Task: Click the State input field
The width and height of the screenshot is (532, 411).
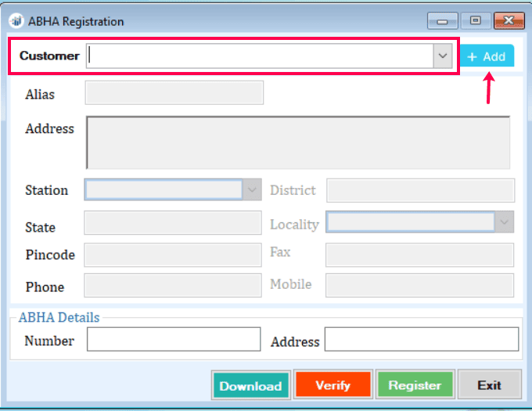Action: pos(173,222)
